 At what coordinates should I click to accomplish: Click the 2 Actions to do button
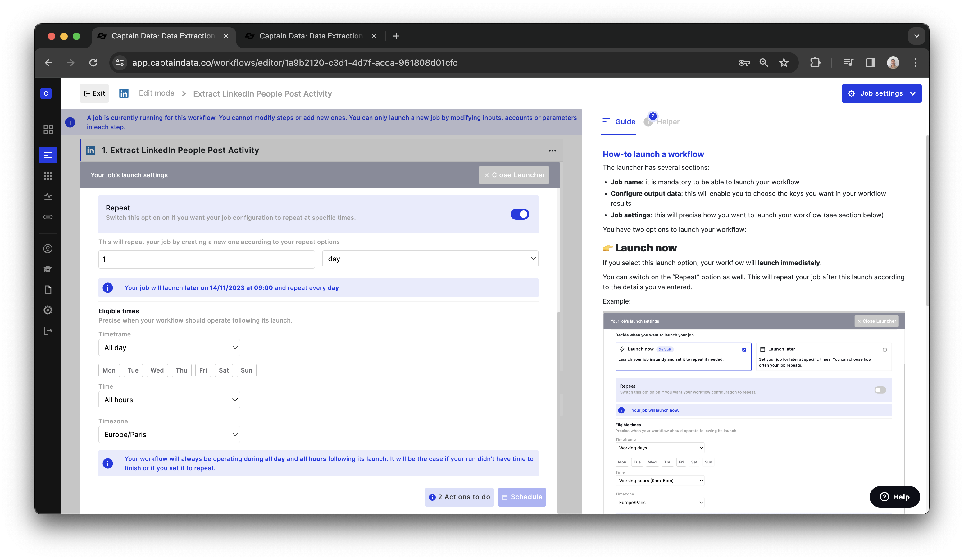(459, 497)
